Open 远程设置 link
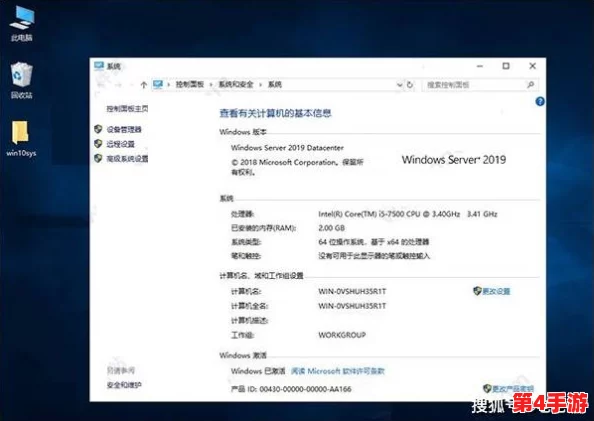This screenshot has width=594, height=421. (120, 144)
